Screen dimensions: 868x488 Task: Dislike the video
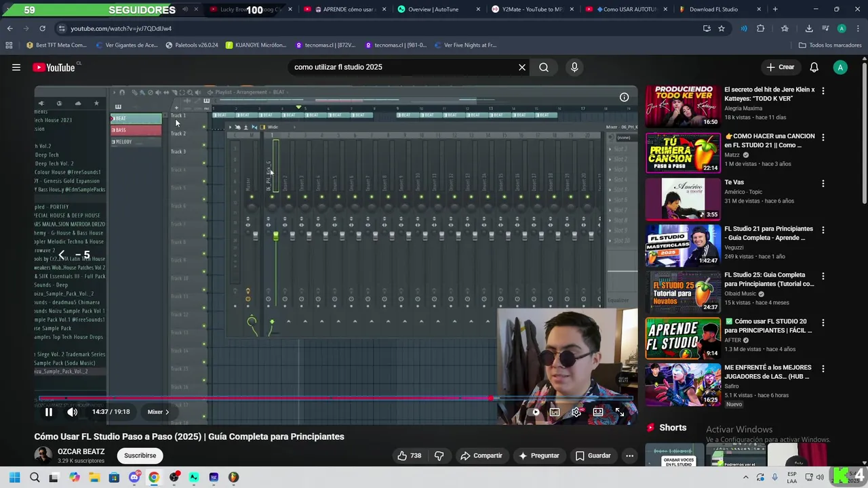coord(439,455)
